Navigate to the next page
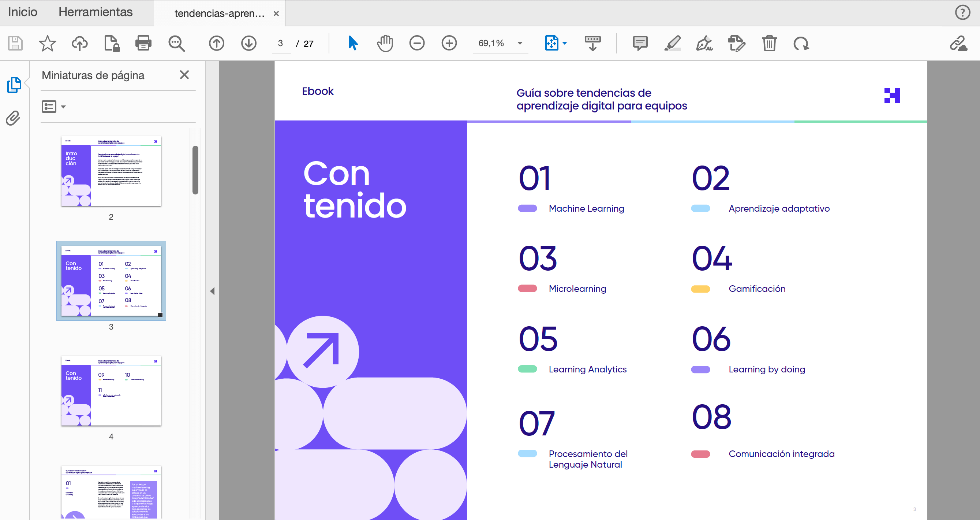 [248, 43]
